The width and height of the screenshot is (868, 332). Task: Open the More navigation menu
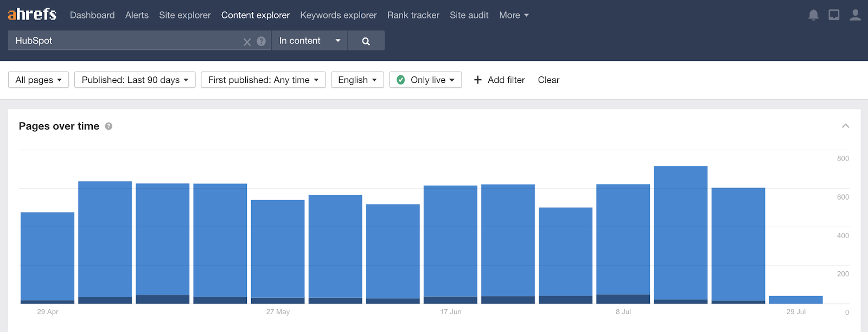coord(513,15)
